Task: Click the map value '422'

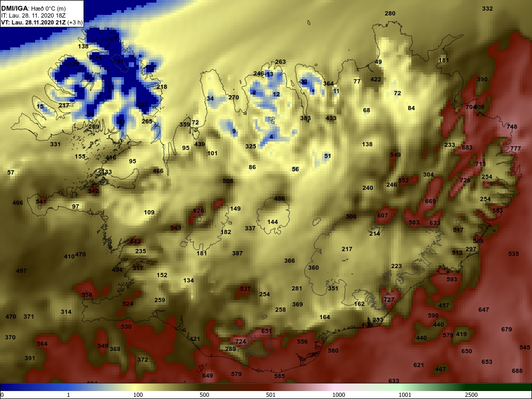Action: [376, 79]
